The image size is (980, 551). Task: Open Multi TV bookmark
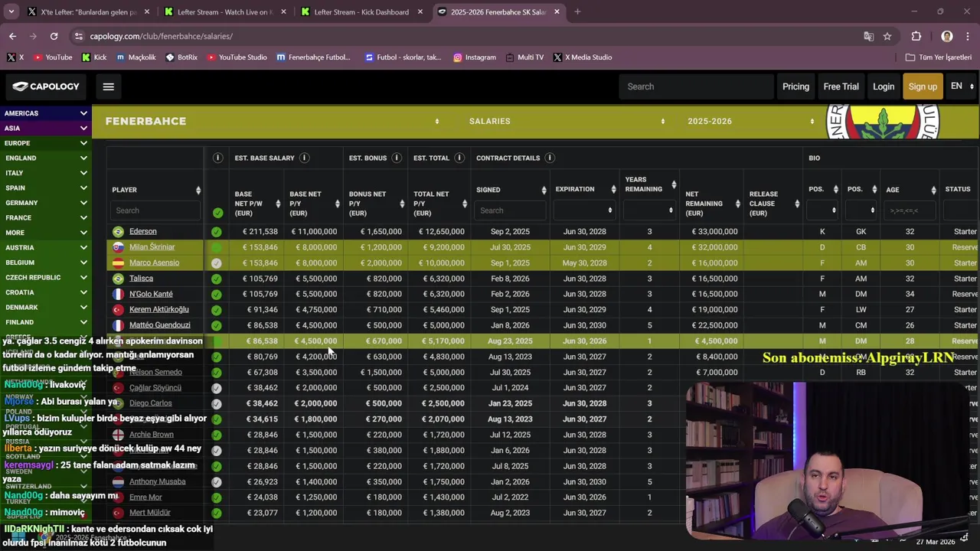coord(524,57)
